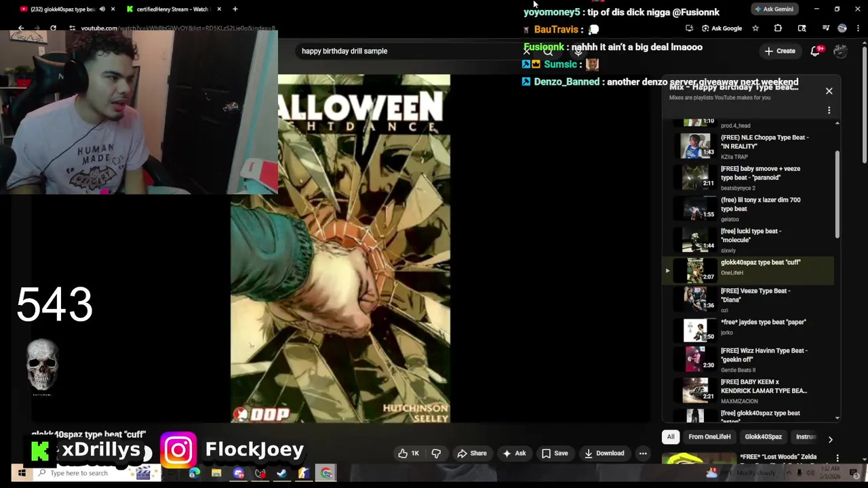Play NLE Choppa Type Beat IN REALITY

749,146
